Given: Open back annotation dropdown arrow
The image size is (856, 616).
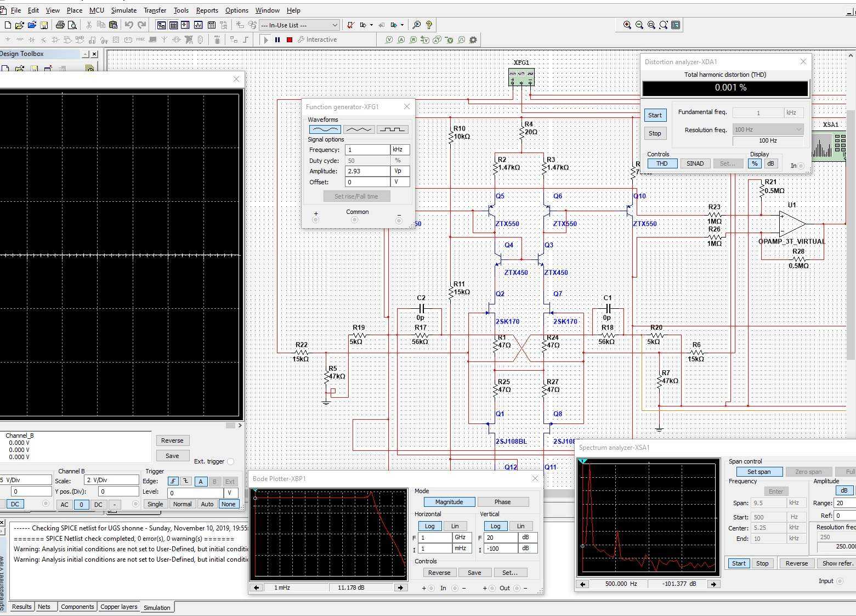Looking at the screenshot, I should [x=402, y=25].
